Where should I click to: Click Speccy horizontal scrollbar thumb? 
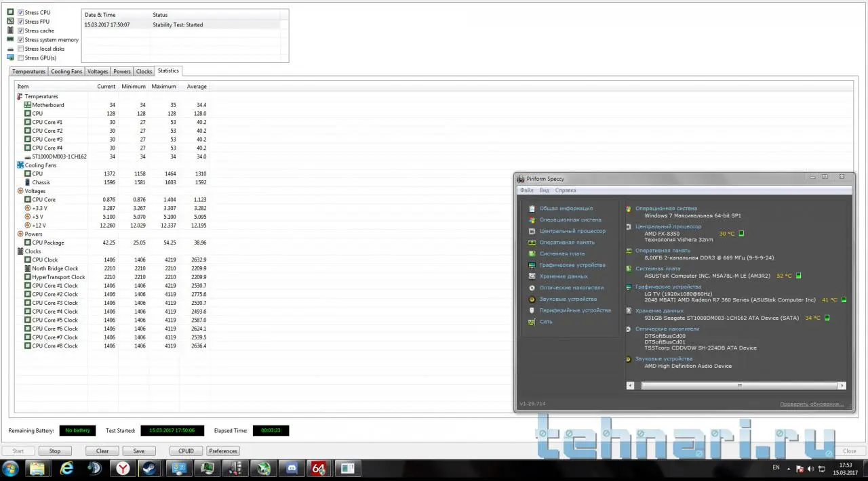740,385
